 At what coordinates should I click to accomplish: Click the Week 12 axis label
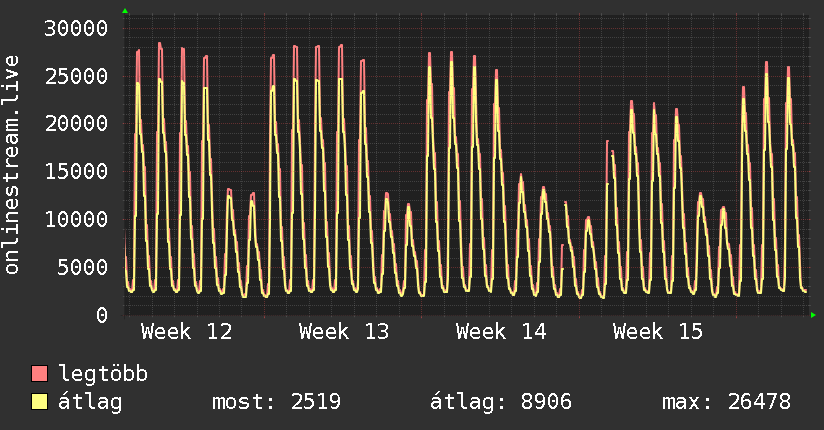(x=187, y=331)
